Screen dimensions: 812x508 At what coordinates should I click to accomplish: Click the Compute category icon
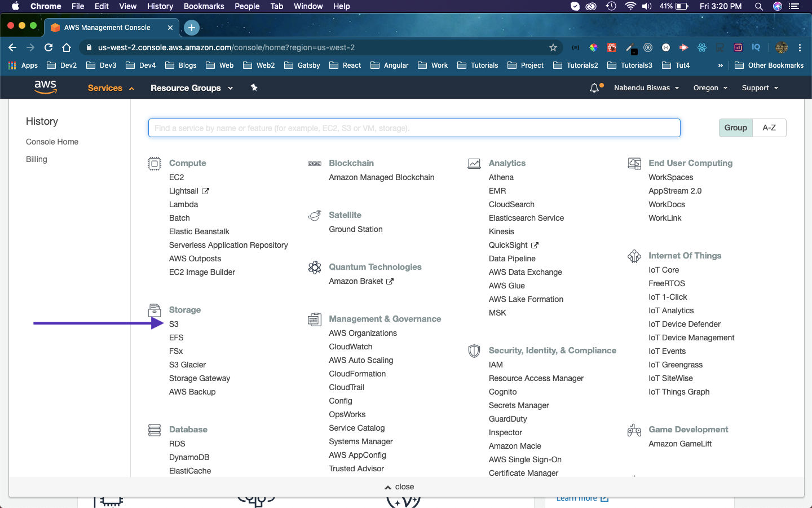[x=155, y=164]
